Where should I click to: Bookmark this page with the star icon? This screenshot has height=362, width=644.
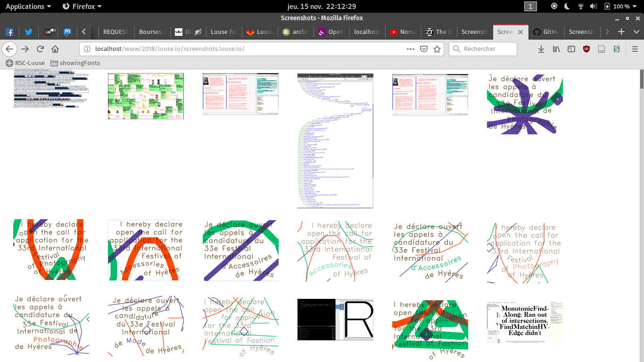[437, 49]
